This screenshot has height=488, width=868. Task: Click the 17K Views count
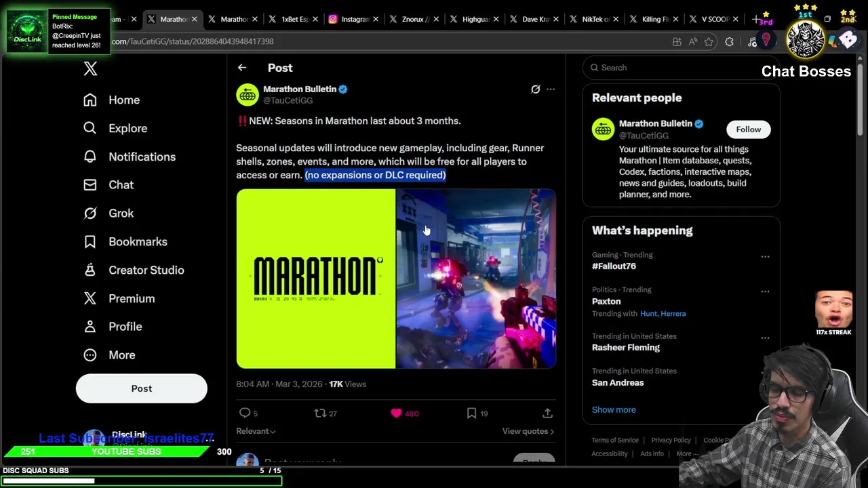pyautogui.click(x=348, y=384)
